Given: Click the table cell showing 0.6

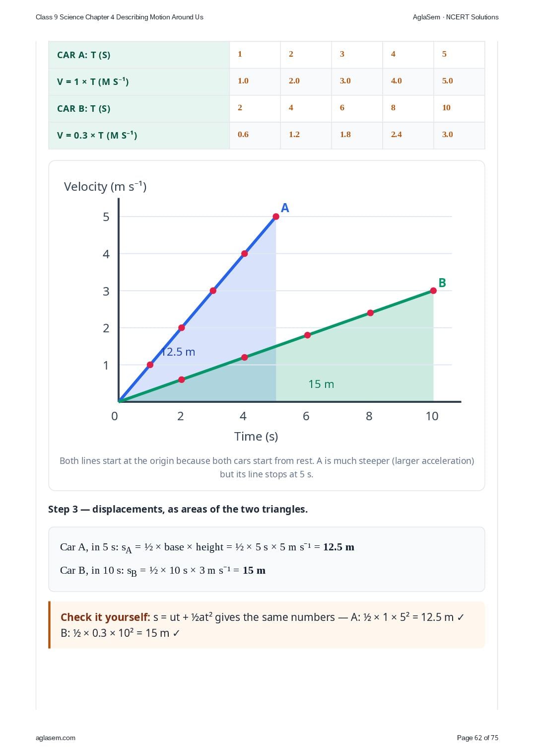Looking at the screenshot, I should tap(255, 135).
